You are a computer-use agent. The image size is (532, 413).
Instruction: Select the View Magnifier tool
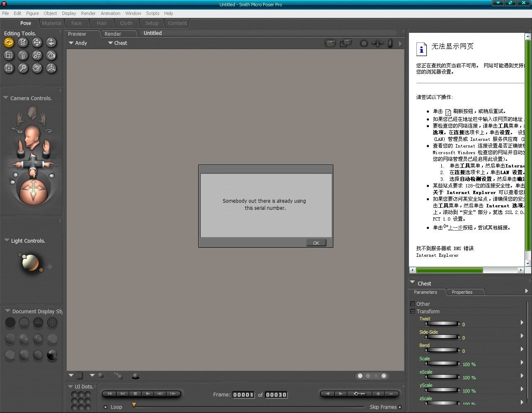pyautogui.click(x=23, y=68)
